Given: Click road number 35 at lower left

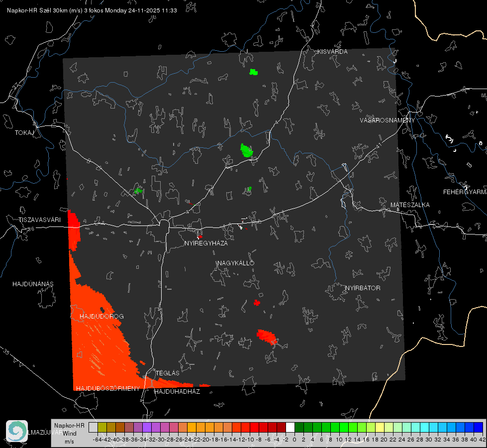Looking at the screenshot, I should click(x=6, y=352).
